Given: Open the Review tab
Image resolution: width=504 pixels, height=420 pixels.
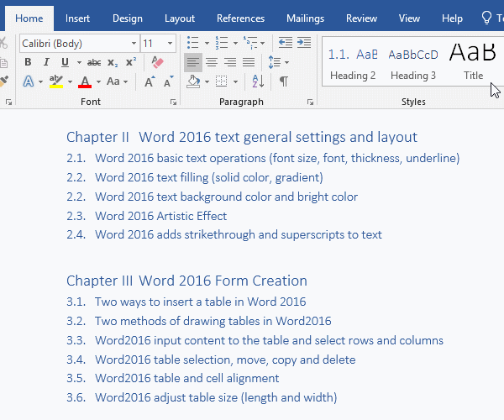Looking at the screenshot, I should coord(361,18).
